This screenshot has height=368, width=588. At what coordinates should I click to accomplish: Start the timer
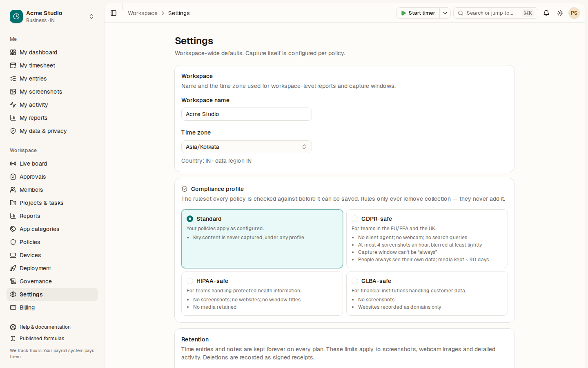(x=418, y=13)
